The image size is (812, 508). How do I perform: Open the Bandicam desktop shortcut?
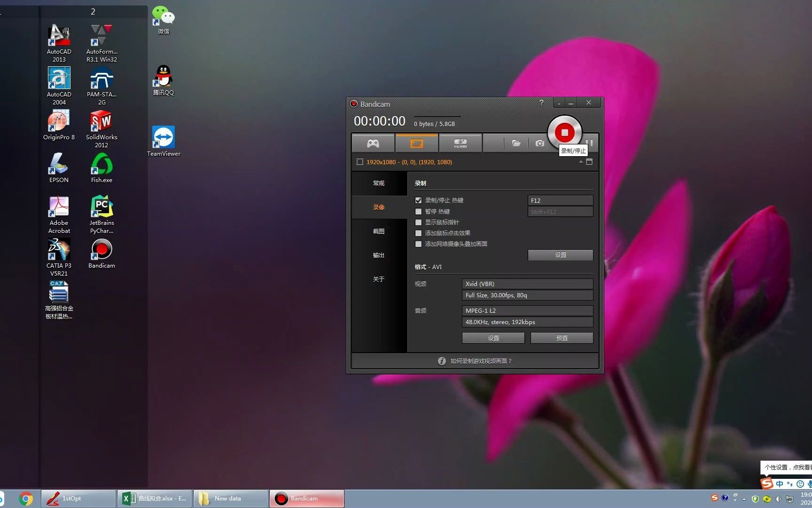[101, 254]
